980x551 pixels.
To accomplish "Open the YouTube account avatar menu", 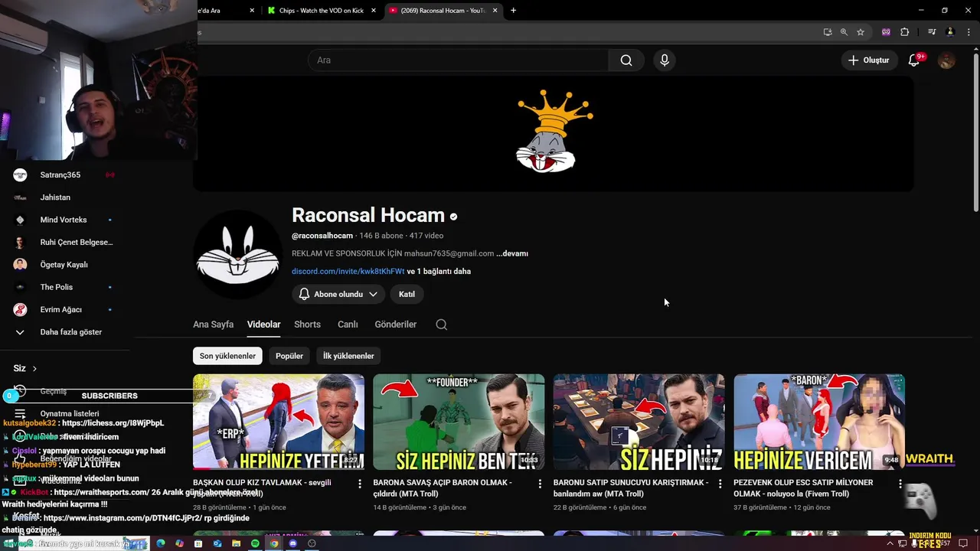I will click(947, 60).
